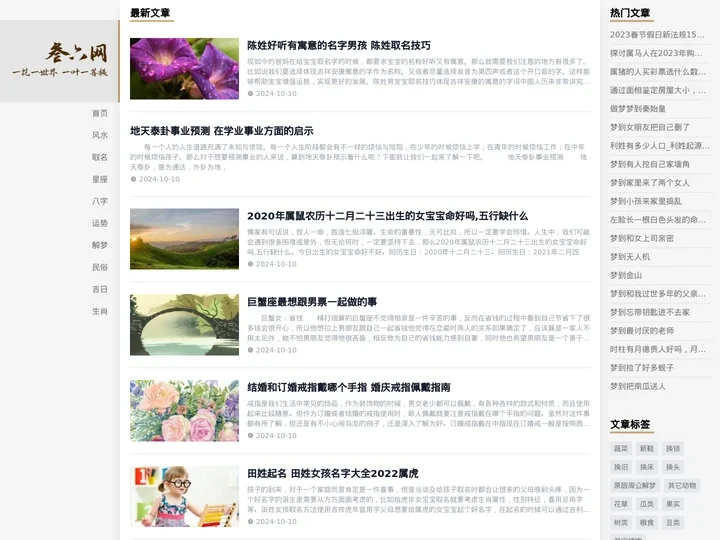Go to the 运势 section
The height and width of the screenshot is (540, 720).
click(100, 223)
